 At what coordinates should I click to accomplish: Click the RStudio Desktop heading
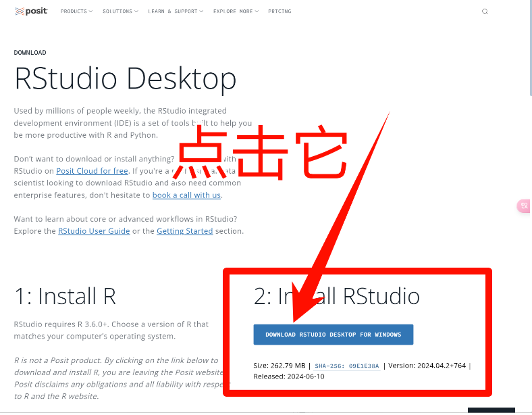(x=125, y=79)
